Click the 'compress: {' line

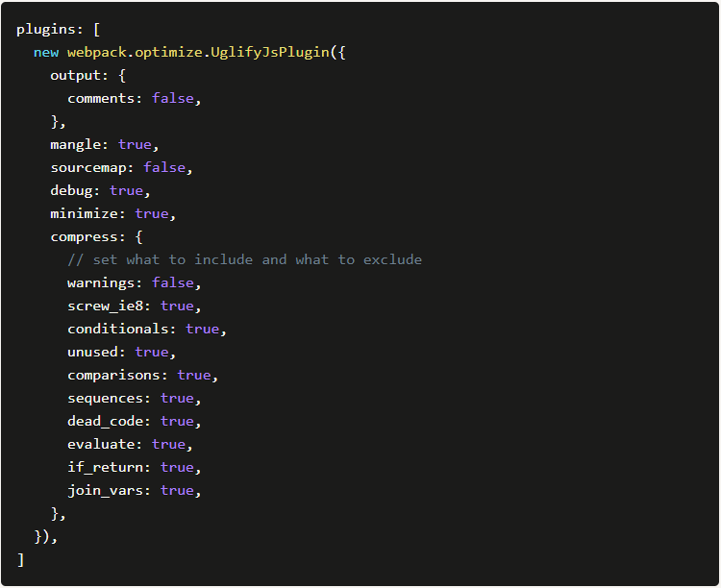click(x=96, y=236)
